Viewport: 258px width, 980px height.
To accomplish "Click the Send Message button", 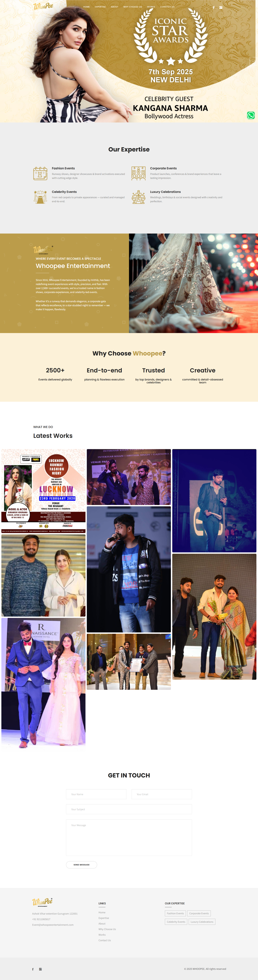I will pos(81,865).
